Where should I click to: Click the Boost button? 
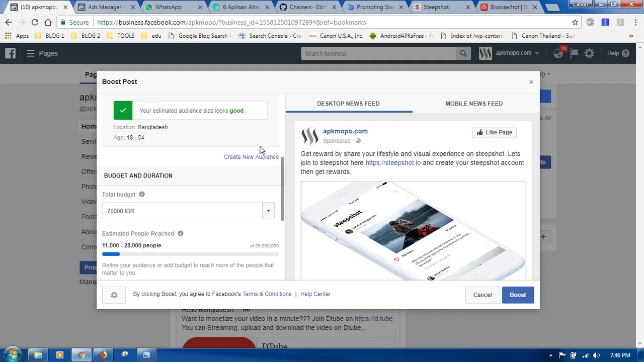(518, 295)
